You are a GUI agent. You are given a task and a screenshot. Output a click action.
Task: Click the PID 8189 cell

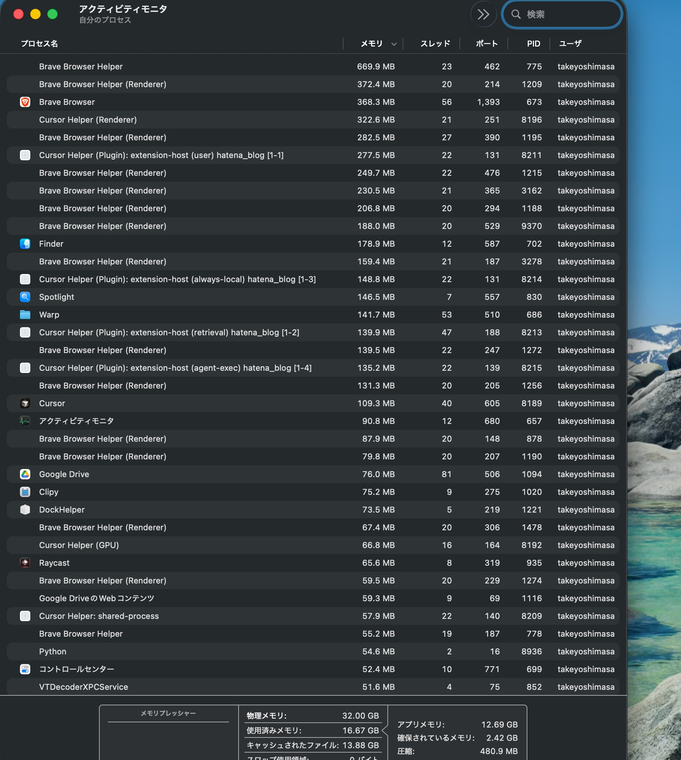coord(531,403)
